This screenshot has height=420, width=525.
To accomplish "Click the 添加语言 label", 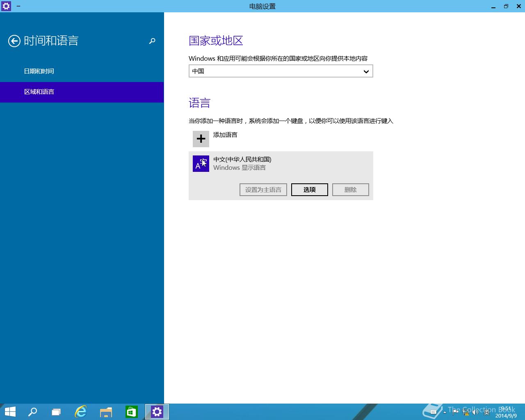I will pos(225,135).
